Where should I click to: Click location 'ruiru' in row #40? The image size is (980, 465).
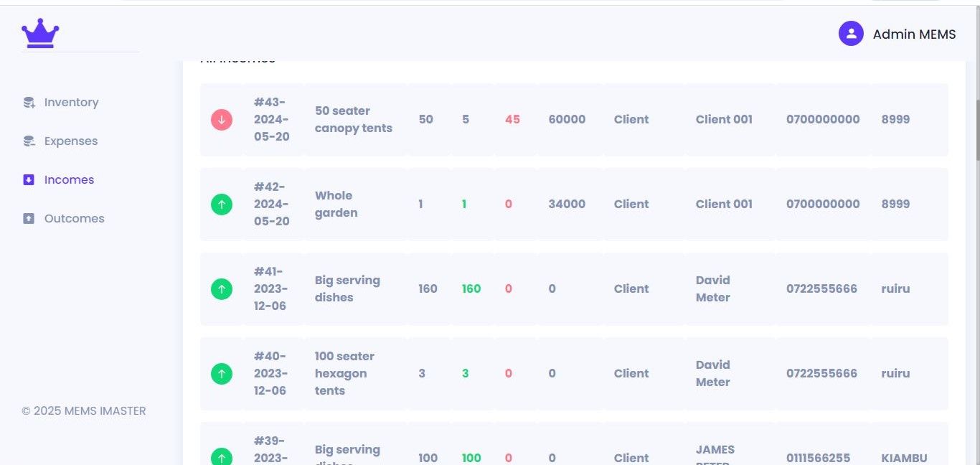pyautogui.click(x=895, y=374)
